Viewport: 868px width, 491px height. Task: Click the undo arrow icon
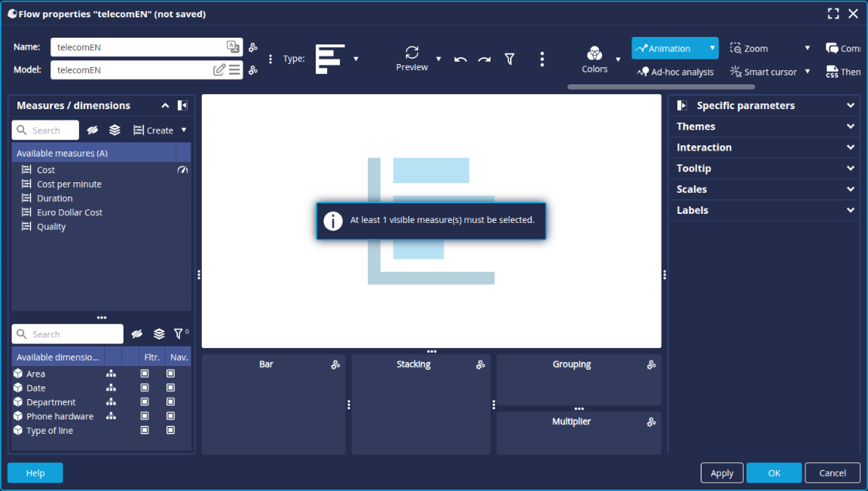pyautogui.click(x=460, y=59)
